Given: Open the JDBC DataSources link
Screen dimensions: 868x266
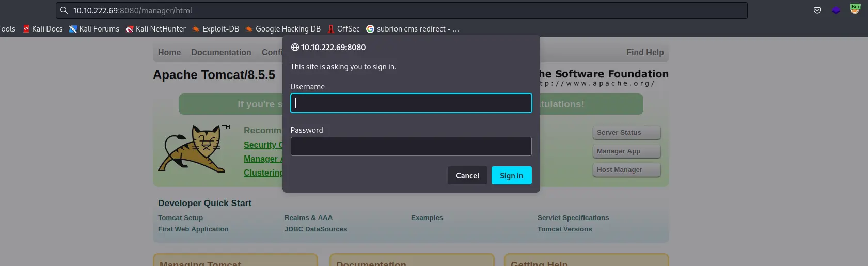Looking at the screenshot, I should pyautogui.click(x=315, y=229).
